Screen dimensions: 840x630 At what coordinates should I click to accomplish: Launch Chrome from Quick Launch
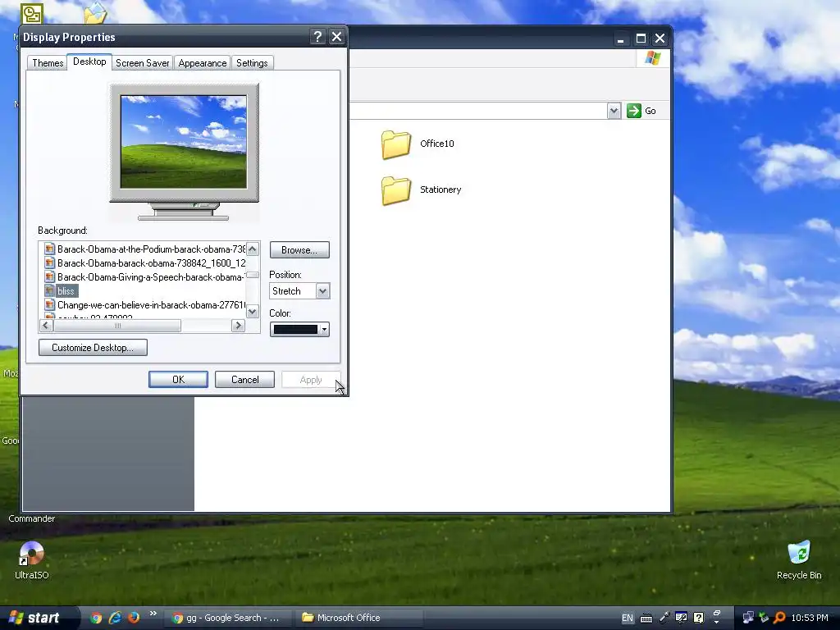pos(96,618)
